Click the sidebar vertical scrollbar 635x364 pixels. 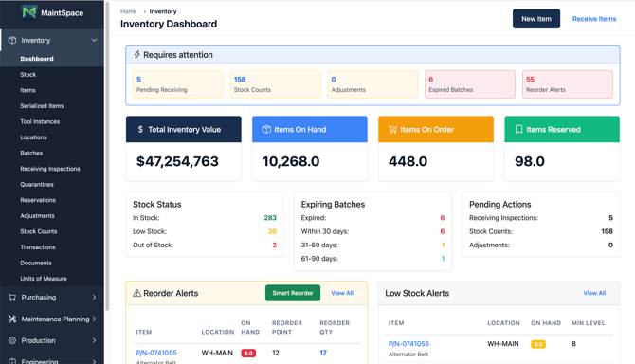click(107, 155)
